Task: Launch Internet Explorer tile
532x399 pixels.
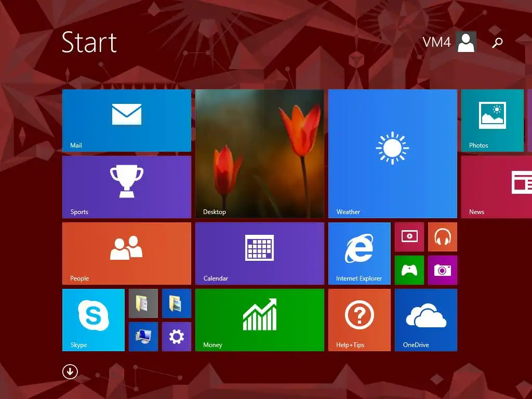Action: [x=360, y=254]
